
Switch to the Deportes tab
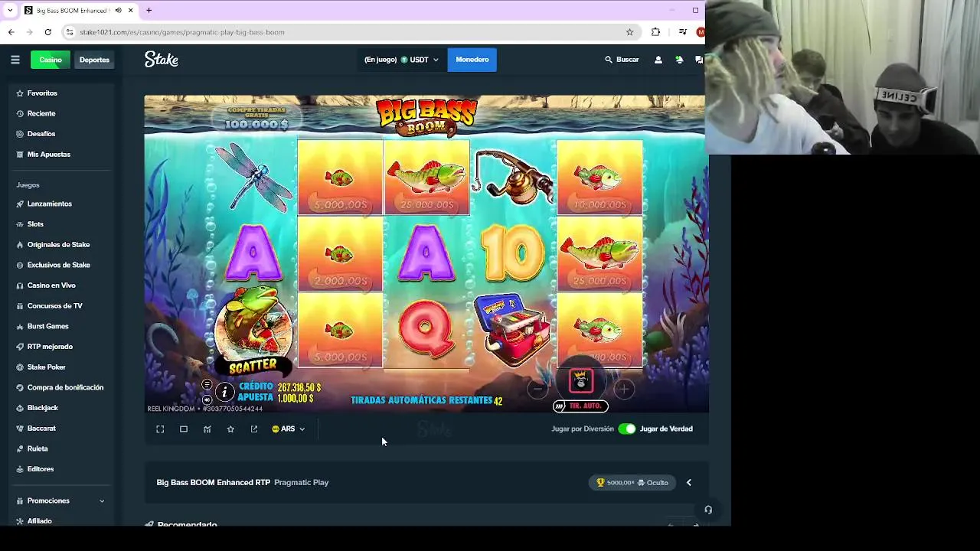click(x=94, y=60)
